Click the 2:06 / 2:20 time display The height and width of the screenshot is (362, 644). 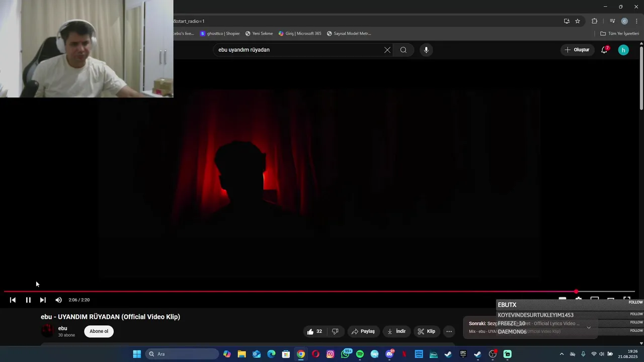79,300
